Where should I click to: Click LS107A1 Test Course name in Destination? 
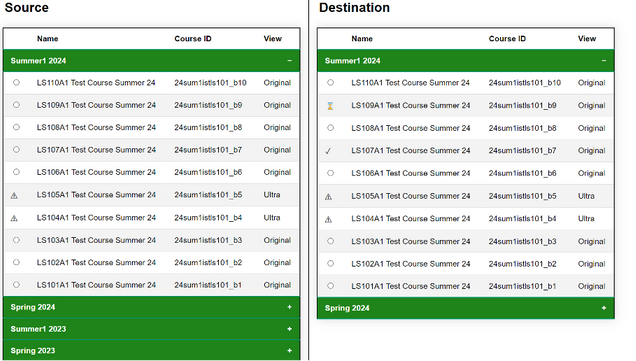tap(410, 150)
